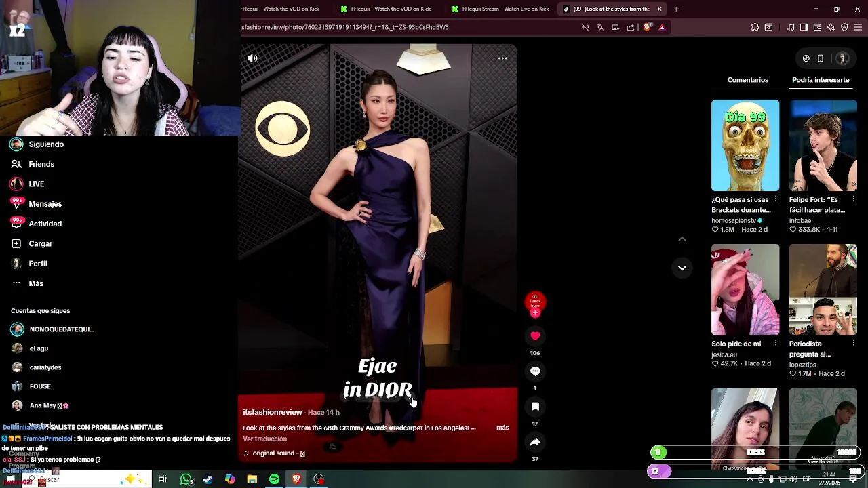Open the Felipe Fort video thumbnail
The image size is (868, 488).
(x=823, y=146)
